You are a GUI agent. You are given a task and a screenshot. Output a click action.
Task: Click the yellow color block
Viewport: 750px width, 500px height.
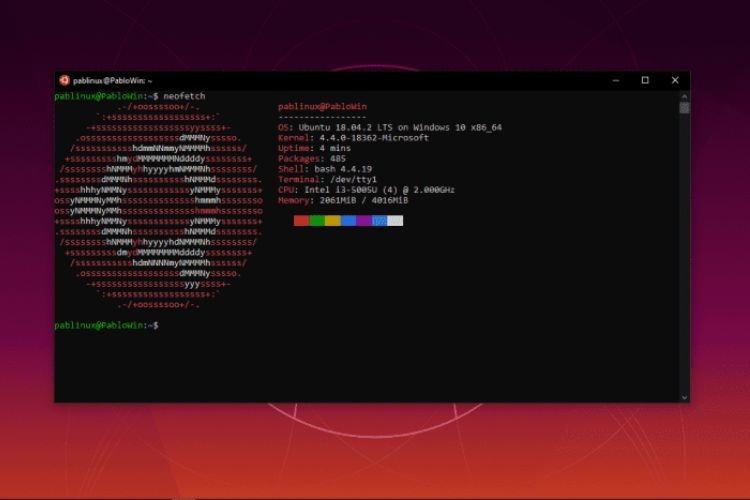333,221
